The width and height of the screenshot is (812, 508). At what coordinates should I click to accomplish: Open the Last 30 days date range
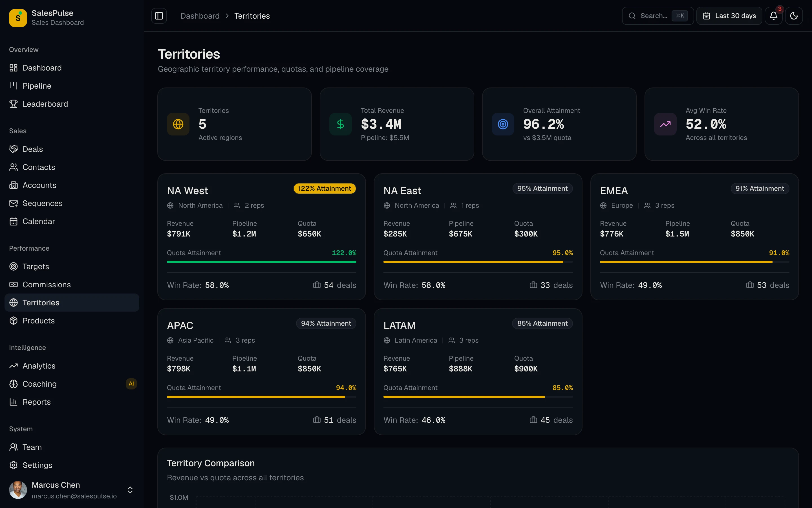tap(729, 16)
